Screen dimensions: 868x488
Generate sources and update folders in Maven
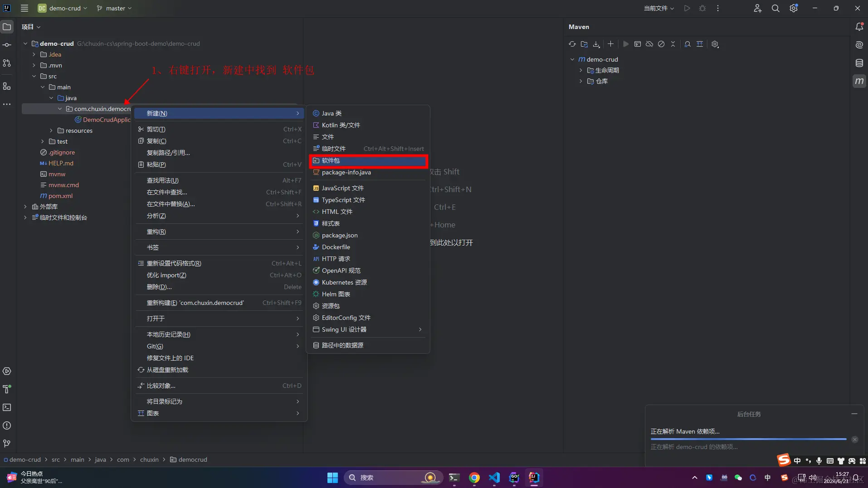(x=584, y=44)
